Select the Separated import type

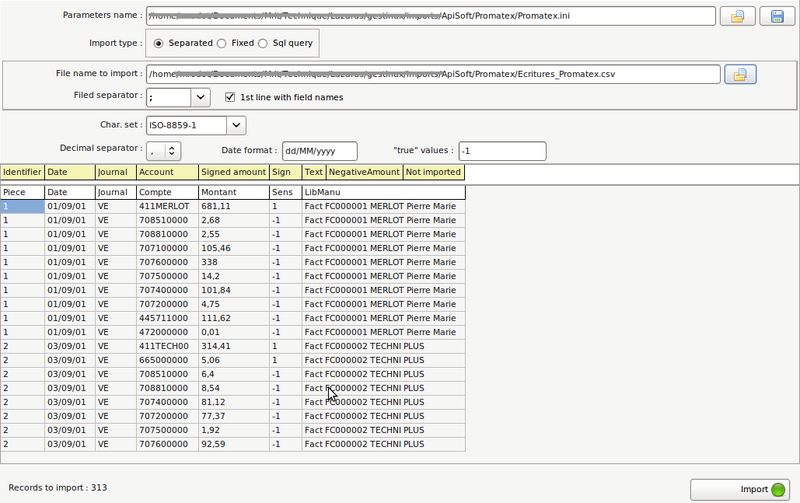pyautogui.click(x=183, y=43)
